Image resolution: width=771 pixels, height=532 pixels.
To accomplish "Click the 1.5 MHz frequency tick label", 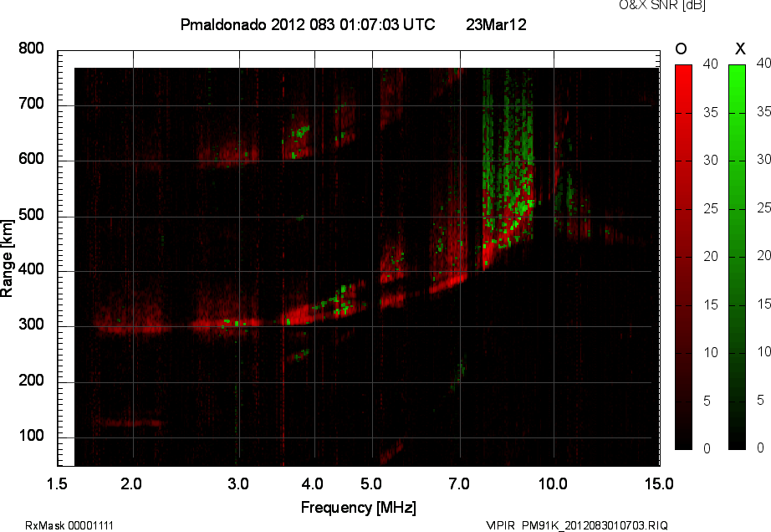I will coord(57,483).
